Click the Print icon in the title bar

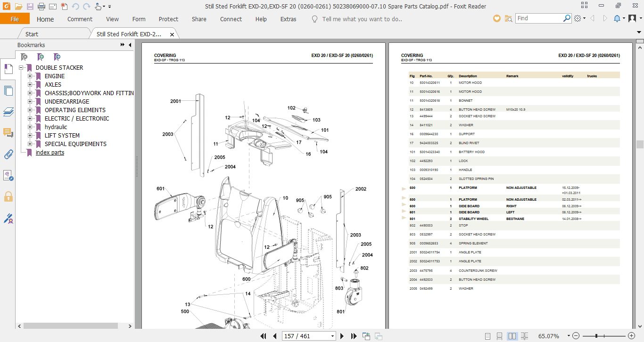click(x=41, y=7)
